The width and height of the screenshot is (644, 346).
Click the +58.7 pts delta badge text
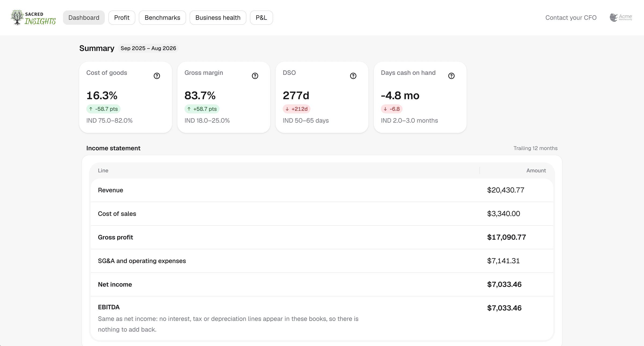tap(205, 109)
